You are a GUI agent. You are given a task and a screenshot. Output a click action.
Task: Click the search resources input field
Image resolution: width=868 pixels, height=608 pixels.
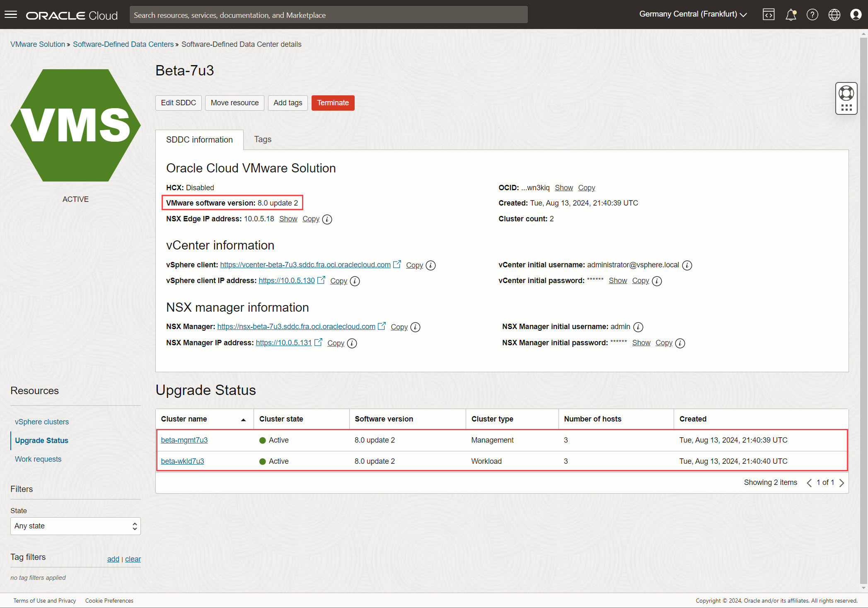(x=328, y=15)
